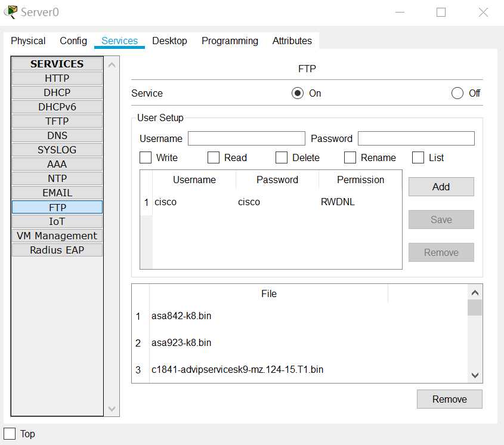
Task: Turn the FTP service Off
Action: tap(457, 93)
